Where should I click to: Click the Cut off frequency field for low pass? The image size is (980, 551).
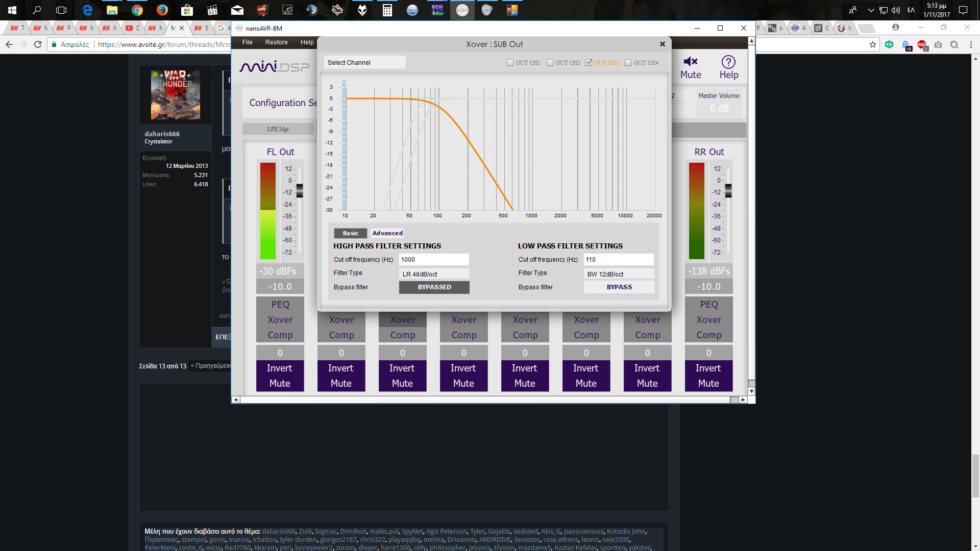[618, 260]
